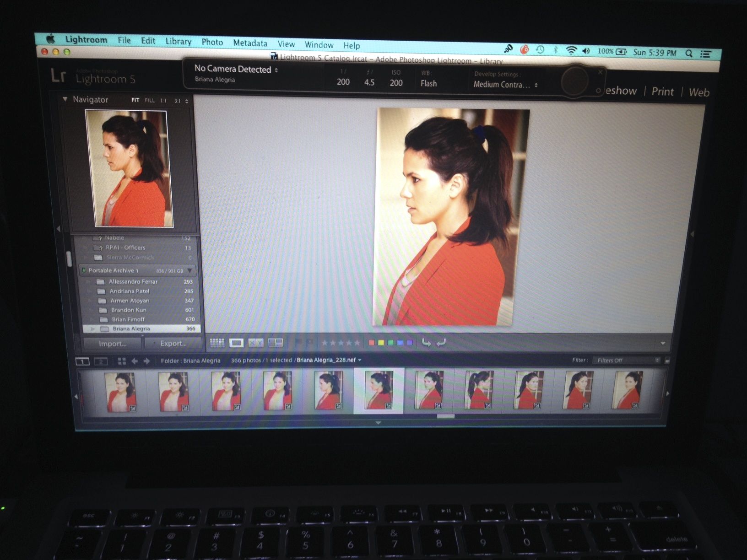Open Compare view (X|Y) icon
747x560 pixels.
(256, 343)
